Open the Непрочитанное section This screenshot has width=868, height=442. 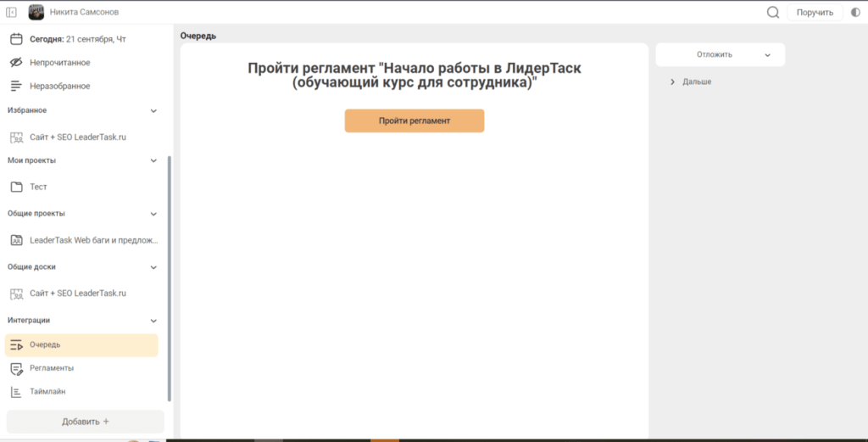coord(60,63)
